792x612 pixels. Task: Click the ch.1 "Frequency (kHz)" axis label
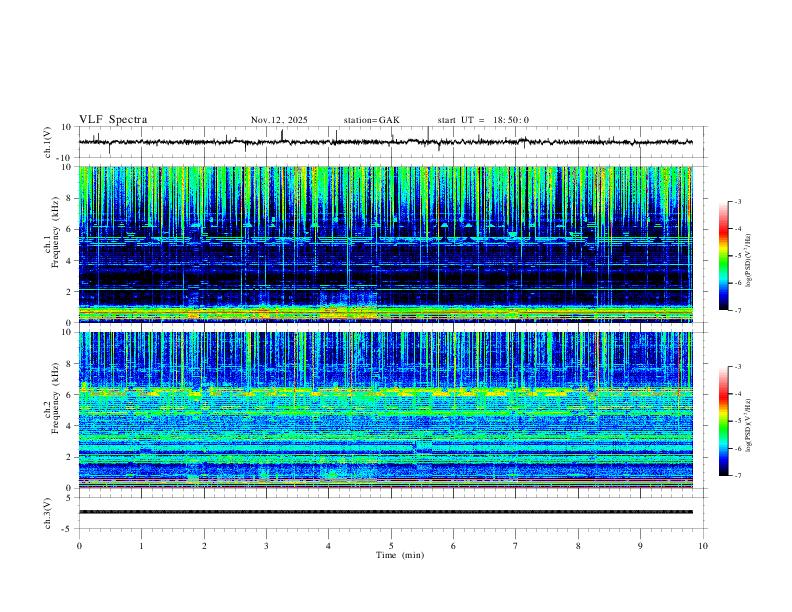(55, 233)
